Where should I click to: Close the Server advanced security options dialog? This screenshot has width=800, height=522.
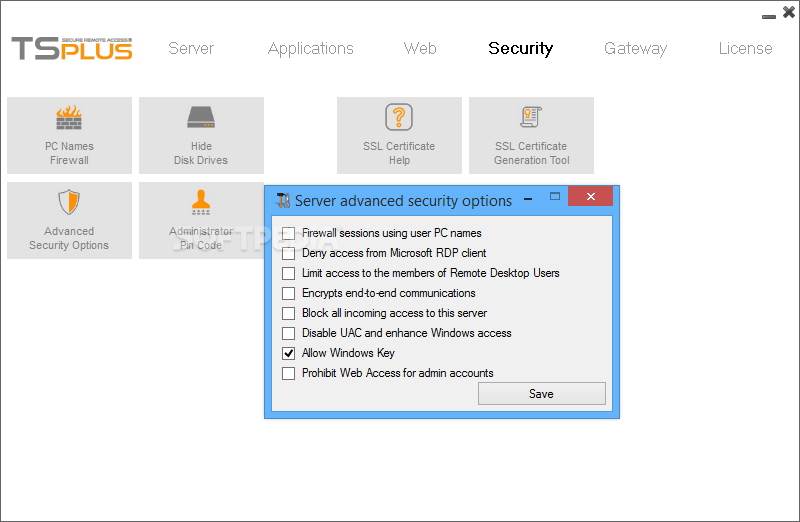click(590, 196)
